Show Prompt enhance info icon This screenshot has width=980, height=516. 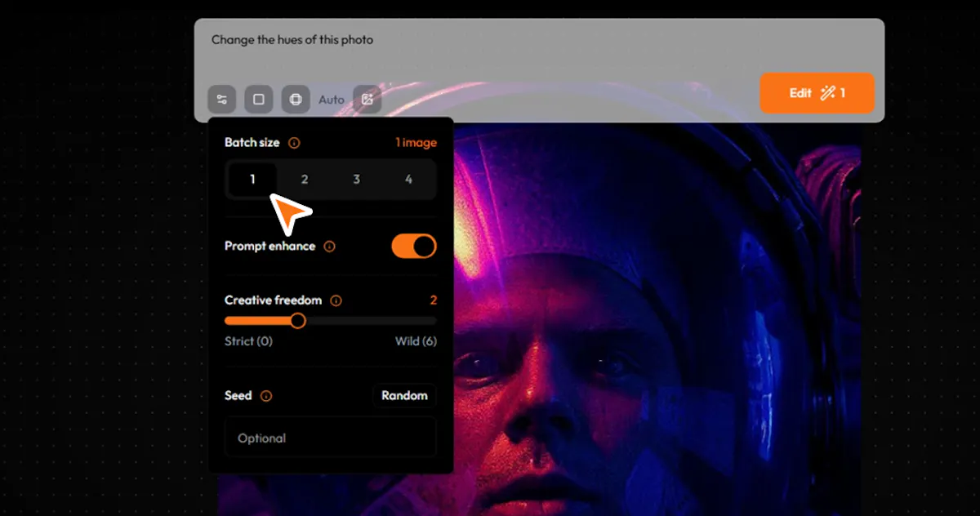point(329,247)
